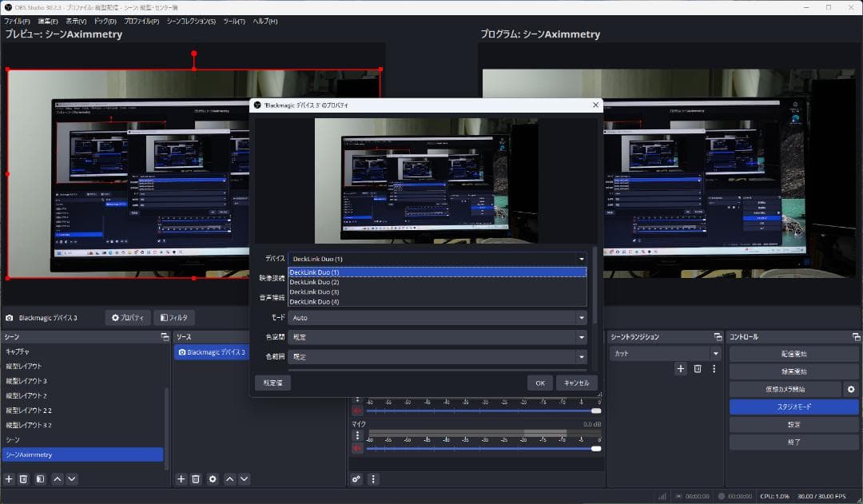Select the キャプチャ scene
The width and height of the screenshot is (863, 504).
click(82, 351)
